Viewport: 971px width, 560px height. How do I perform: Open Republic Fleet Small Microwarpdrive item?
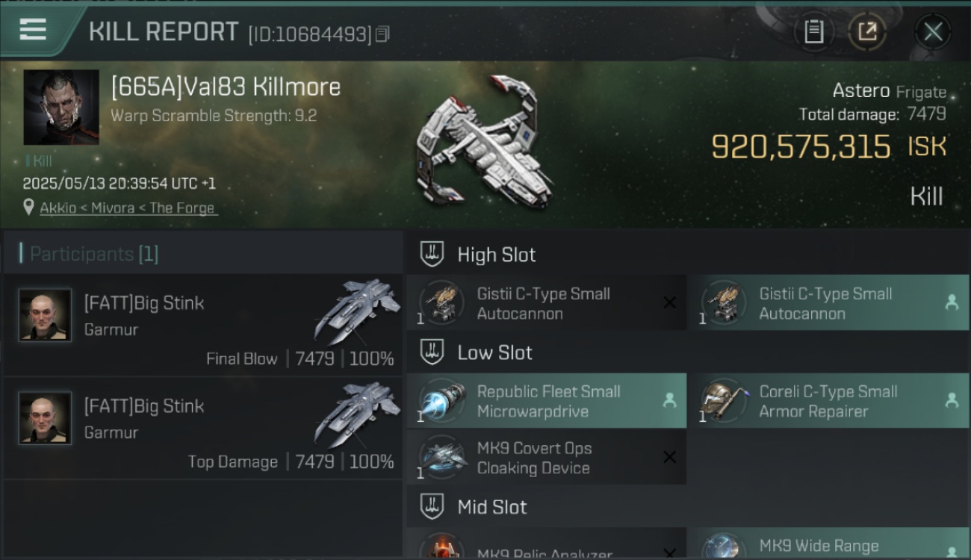click(547, 401)
